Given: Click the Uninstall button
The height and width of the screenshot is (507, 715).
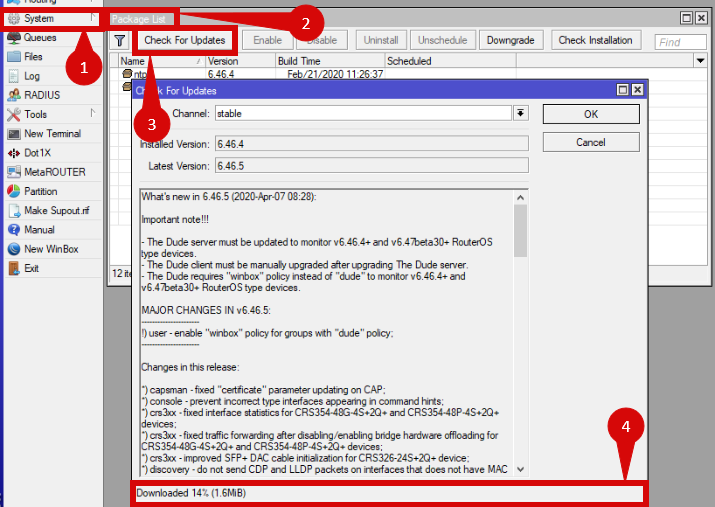Looking at the screenshot, I should click(x=381, y=40).
